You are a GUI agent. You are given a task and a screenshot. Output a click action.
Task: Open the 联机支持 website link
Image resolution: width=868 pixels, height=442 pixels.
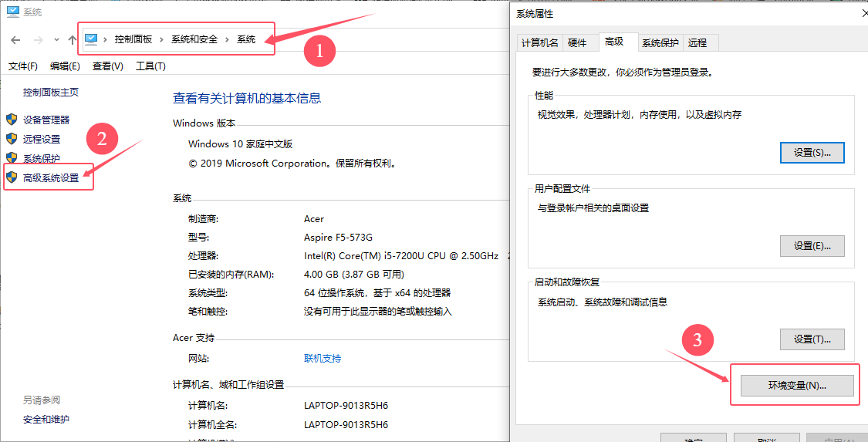(323, 358)
